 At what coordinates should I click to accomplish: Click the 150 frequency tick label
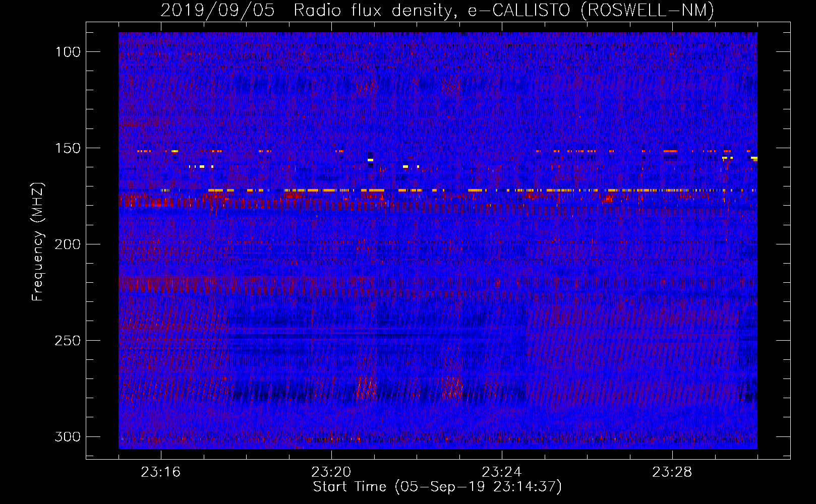(68, 148)
